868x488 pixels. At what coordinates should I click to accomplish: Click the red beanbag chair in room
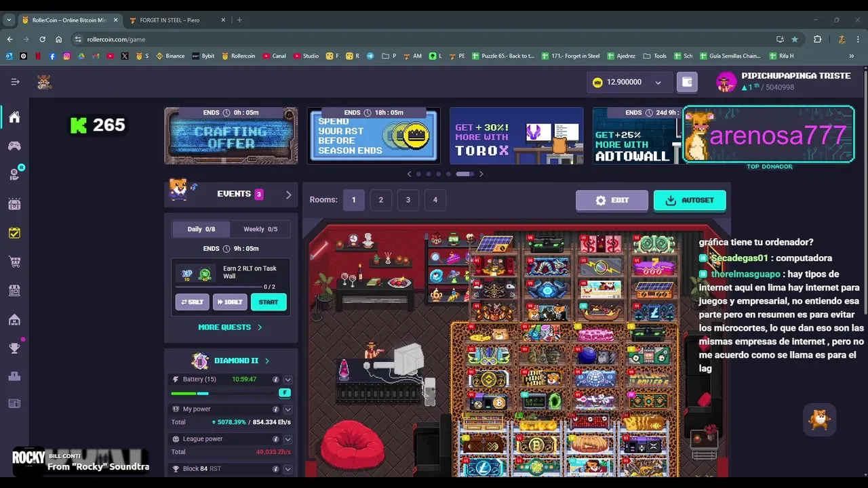pyautogui.click(x=353, y=445)
